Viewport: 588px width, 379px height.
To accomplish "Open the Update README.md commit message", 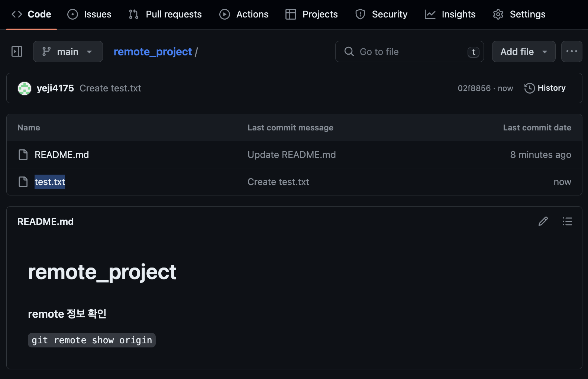I will (x=292, y=155).
